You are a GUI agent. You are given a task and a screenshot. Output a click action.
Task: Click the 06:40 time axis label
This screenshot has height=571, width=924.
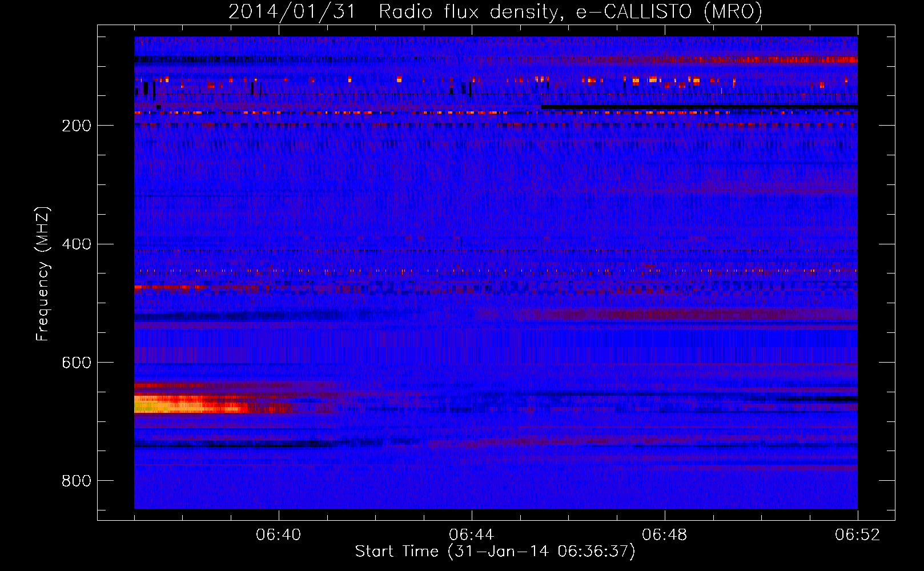coord(279,535)
